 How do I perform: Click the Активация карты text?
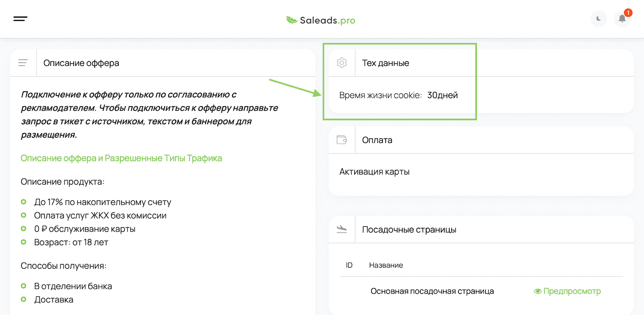(374, 171)
